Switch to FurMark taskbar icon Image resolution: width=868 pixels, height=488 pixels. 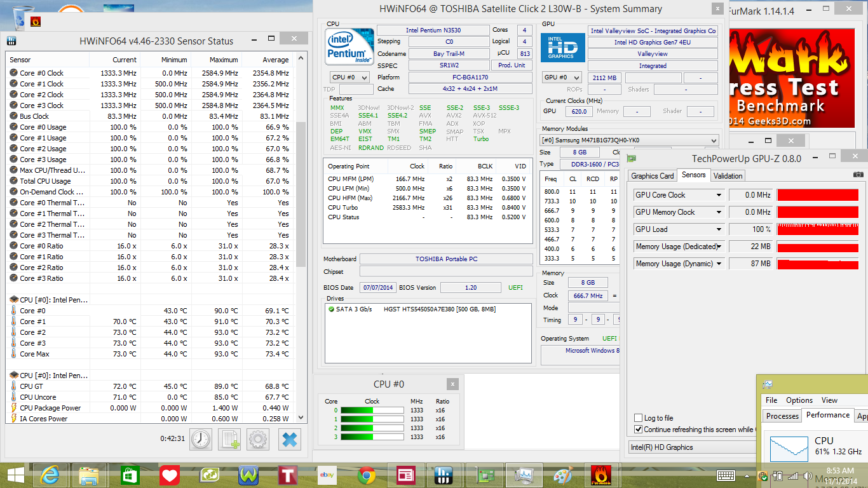click(x=601, y=475)
